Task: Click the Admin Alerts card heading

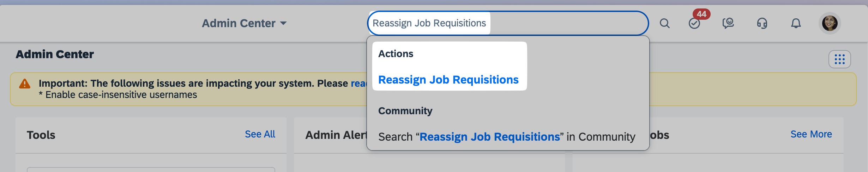Action: coord(336,135)
